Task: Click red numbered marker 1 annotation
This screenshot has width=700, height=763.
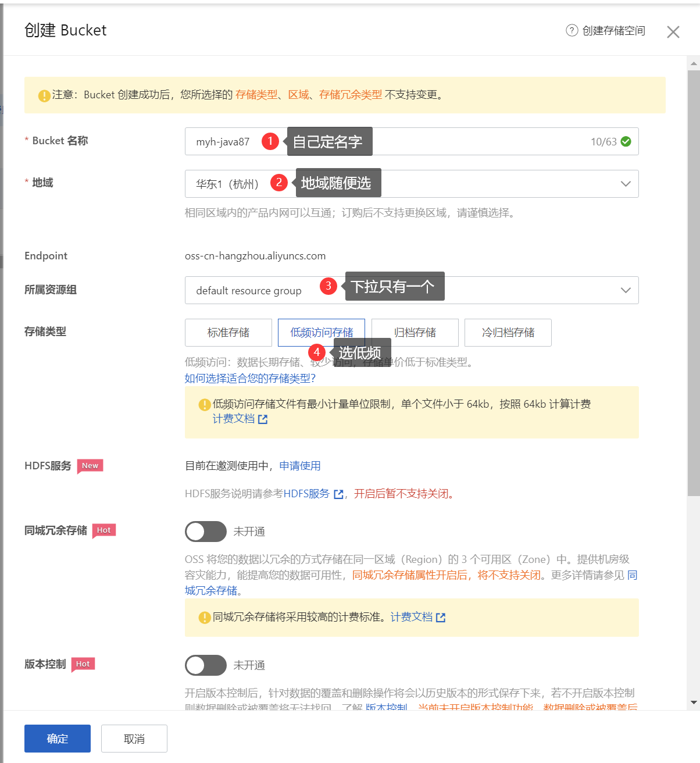Action: click(x=270, y=141)
